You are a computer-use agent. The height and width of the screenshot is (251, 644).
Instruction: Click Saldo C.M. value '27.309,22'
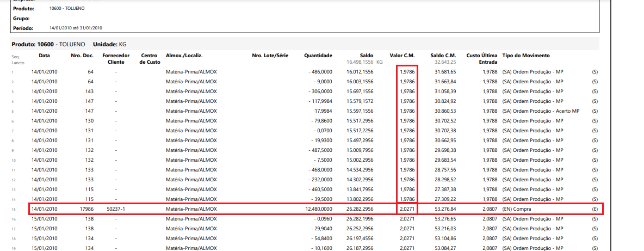445,199
